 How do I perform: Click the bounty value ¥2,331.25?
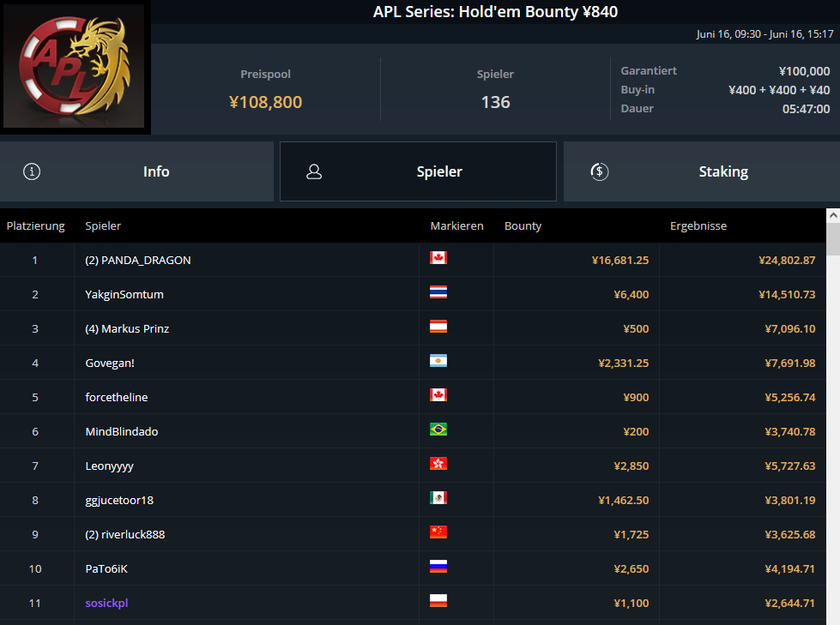(624, 363)
